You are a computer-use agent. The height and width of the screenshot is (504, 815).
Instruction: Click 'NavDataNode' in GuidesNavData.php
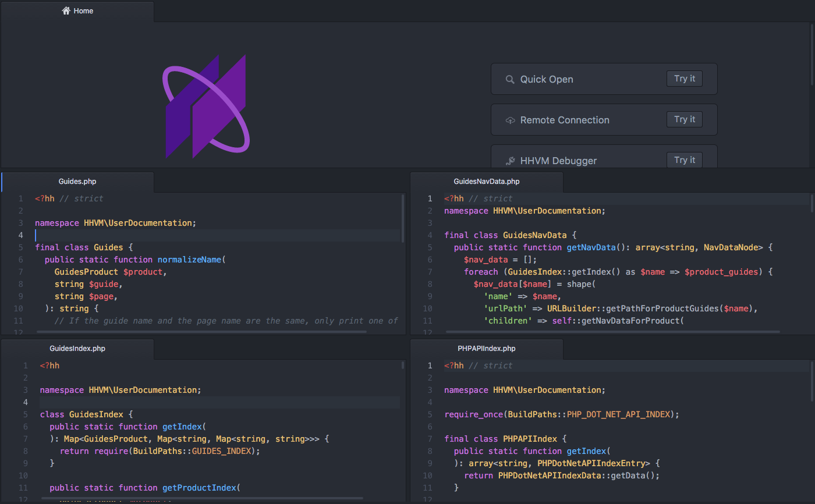coord(731,247)
